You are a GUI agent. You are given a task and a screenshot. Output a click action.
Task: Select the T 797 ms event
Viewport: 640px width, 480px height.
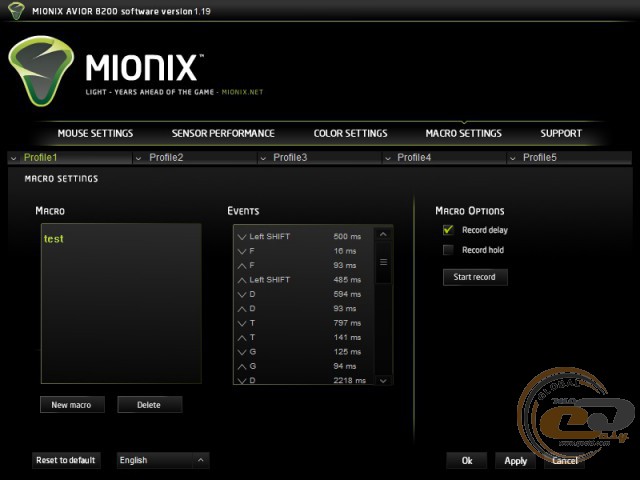pyautogui.click(x=304, y=323)
